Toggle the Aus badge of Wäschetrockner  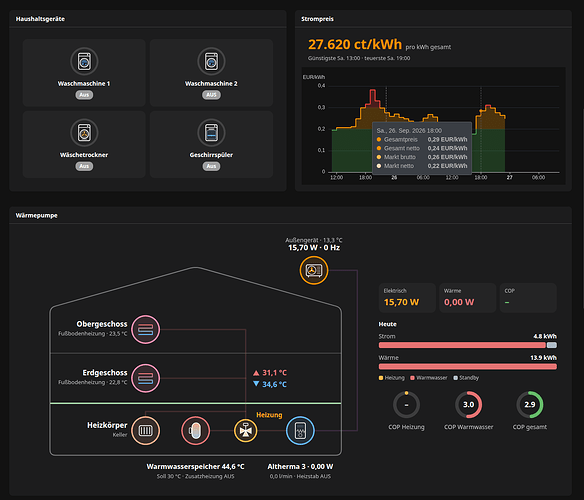(x=84, y=166)
